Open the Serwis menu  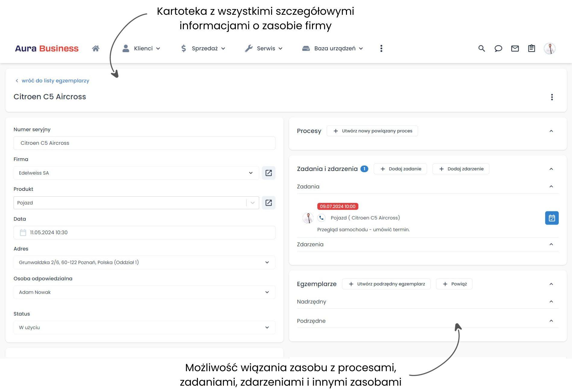coord(264,49)
